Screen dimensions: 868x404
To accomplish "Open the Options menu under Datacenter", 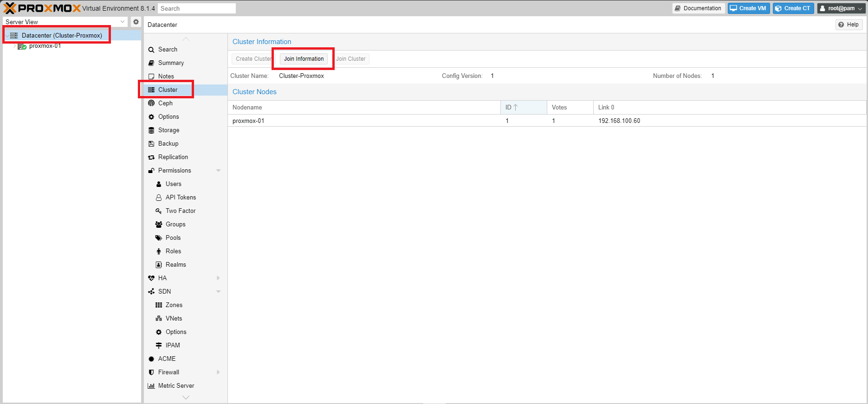I will click(x=186, y=117).
